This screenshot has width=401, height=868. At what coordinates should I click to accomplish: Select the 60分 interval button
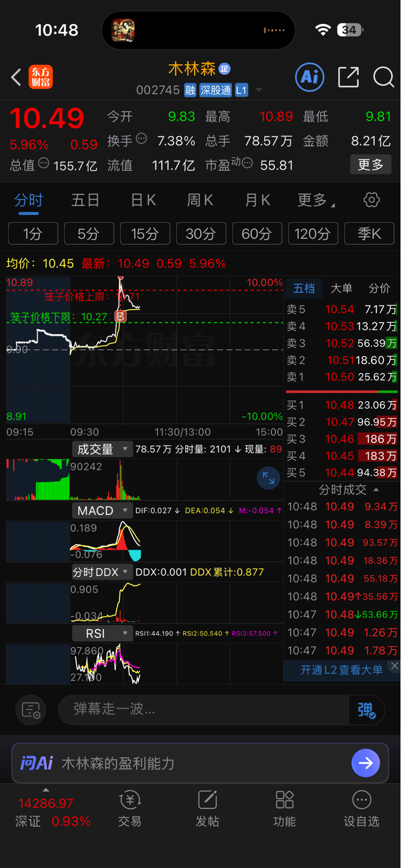pos(257,233)
